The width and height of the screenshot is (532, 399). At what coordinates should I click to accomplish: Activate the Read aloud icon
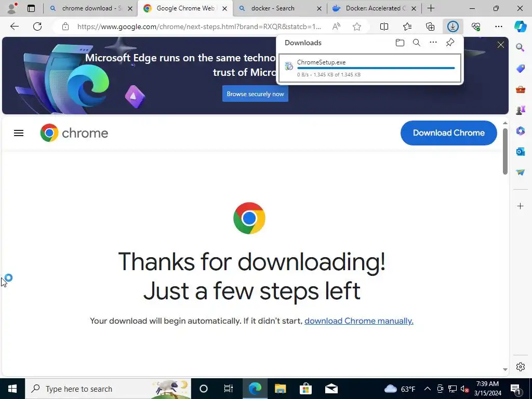click(336, 26)
